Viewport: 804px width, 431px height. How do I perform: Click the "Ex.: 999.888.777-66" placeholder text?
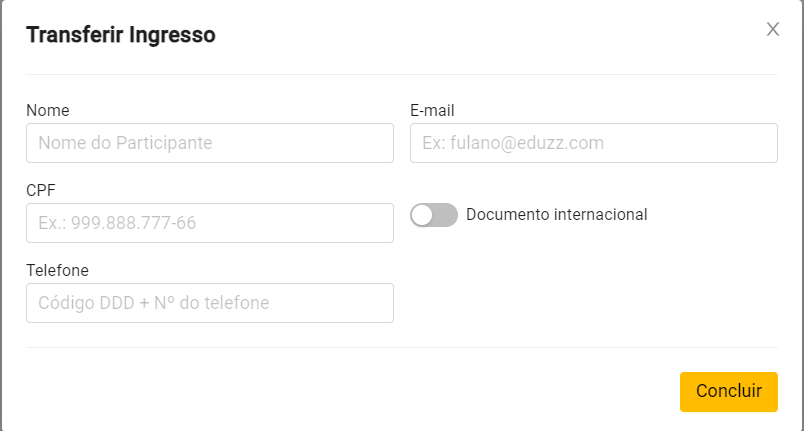[117, 223]
